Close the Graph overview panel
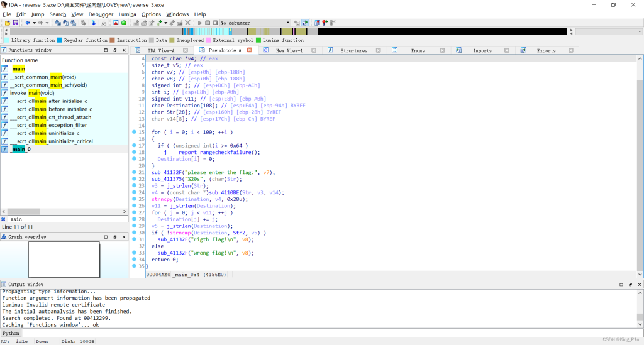644x345 pixels. pos(124,237)
